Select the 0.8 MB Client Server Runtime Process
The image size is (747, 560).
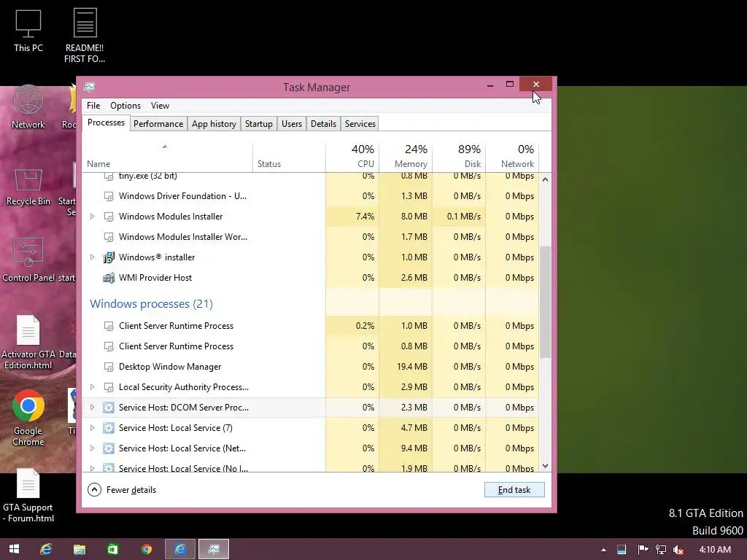tap(311, 346)
